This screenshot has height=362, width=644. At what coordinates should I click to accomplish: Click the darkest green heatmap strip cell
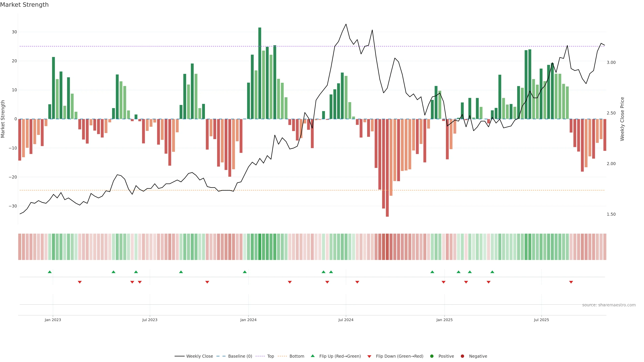pos(260,247)
